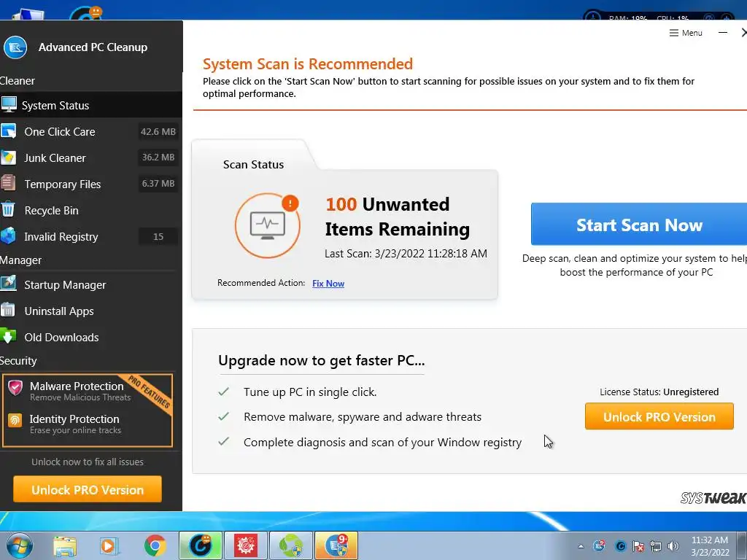Click the Identity Protection fingerprint icon

tap(15, 421)
